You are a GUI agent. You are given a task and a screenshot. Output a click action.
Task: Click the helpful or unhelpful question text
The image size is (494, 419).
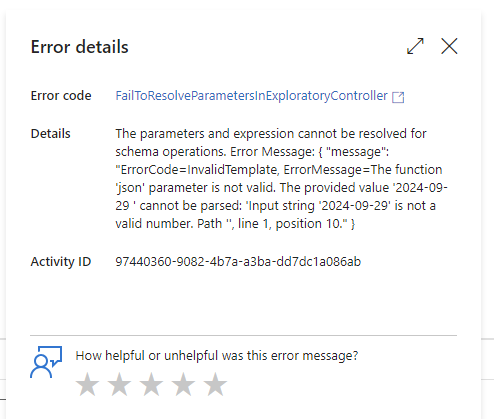[217, 356]
